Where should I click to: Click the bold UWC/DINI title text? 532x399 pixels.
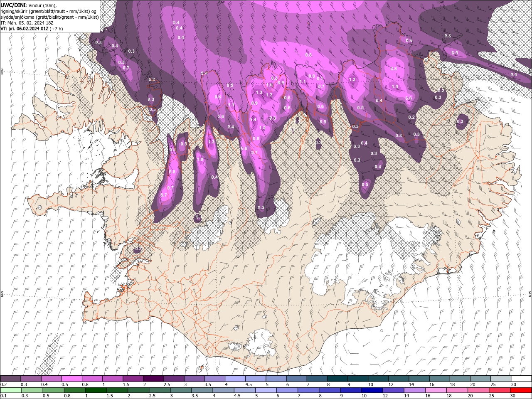(x=13, y=5)
